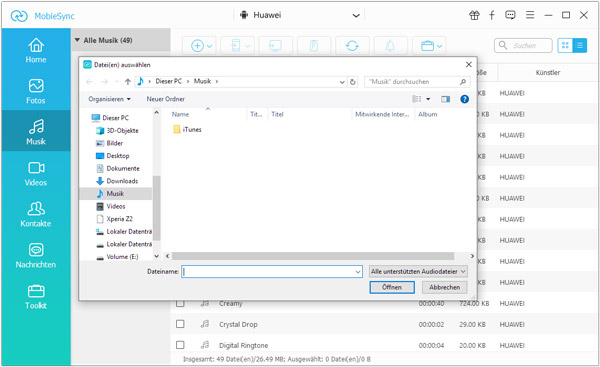The image size is (600, 367).
Task: Go to Videos section in sidebar
Action: 36,174
